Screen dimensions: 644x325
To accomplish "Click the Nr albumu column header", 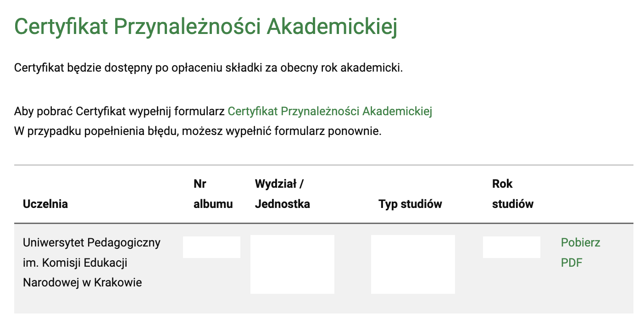I will tap(213, 194).
